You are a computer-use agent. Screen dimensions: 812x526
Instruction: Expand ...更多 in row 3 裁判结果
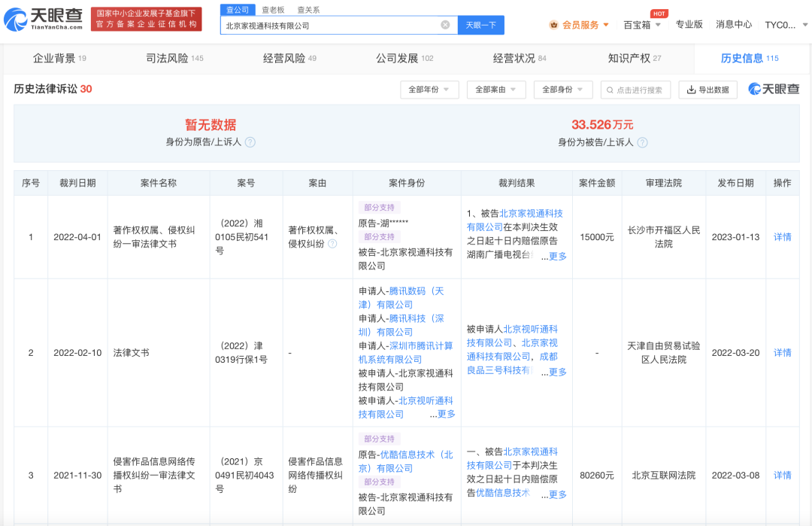pos(553,494)
